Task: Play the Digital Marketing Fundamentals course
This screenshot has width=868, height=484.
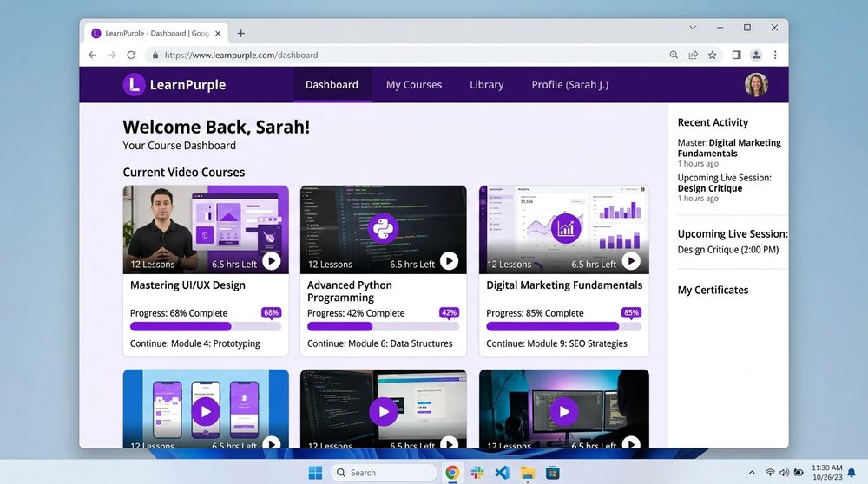Action: [x=631, y=260]
